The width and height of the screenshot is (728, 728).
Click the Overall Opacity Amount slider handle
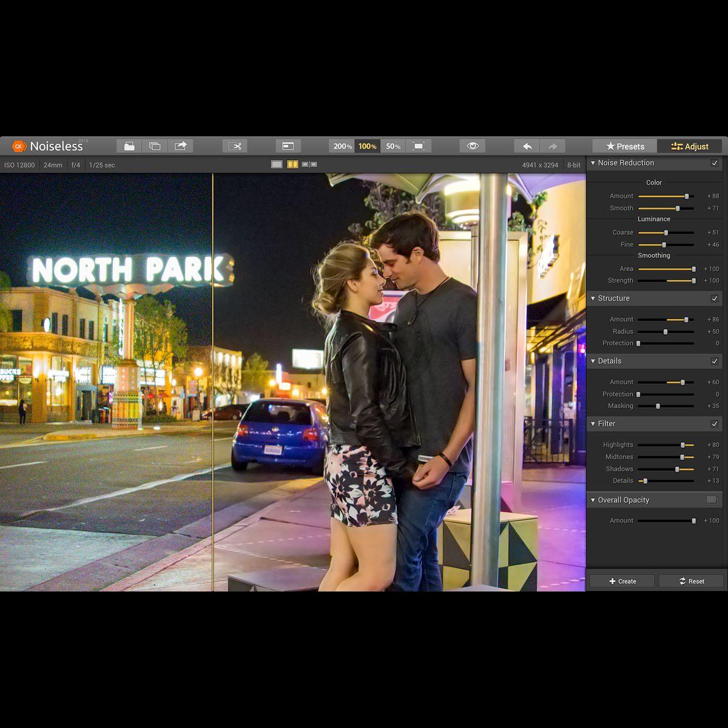693,521
